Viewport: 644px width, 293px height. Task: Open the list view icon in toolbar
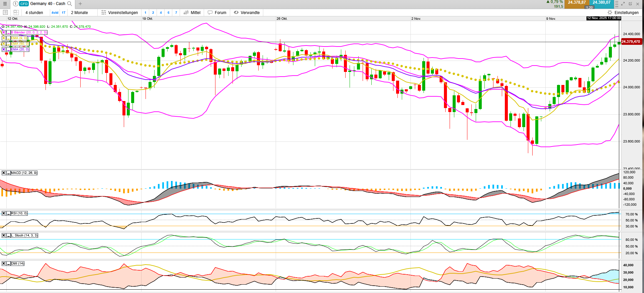point(5,12)
